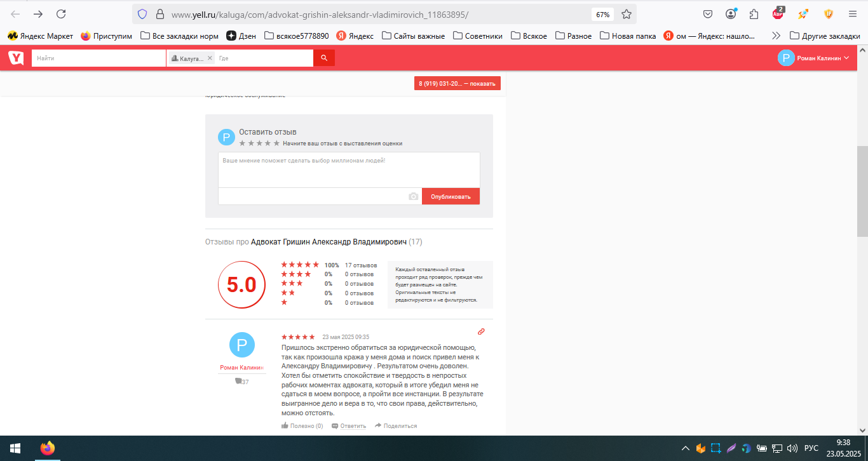Attach a photo with camera icon

[x=414, y=197]
